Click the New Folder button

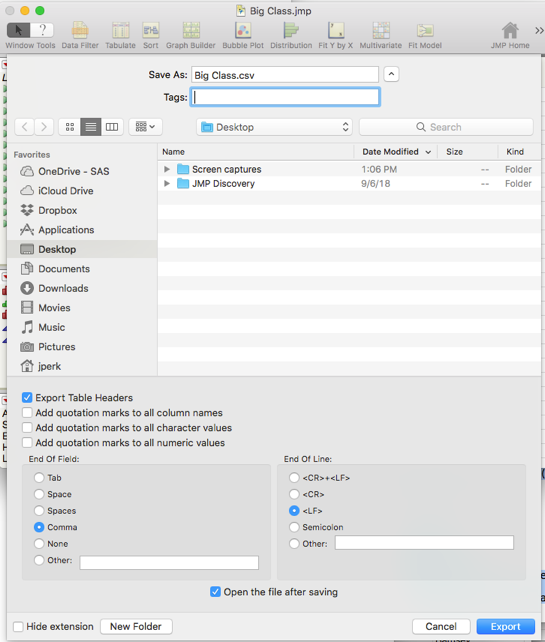[136, 626]
